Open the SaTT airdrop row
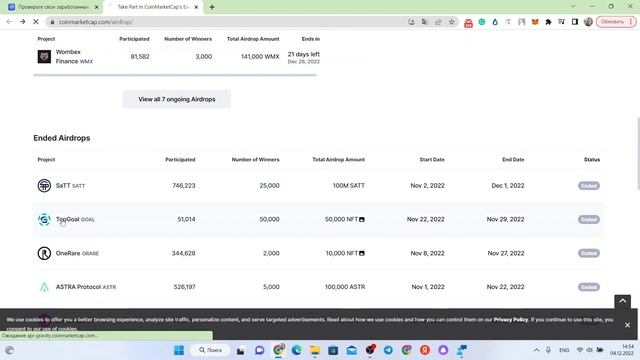Viewport: 640px width, 360px height. click(x=318, y=186)
